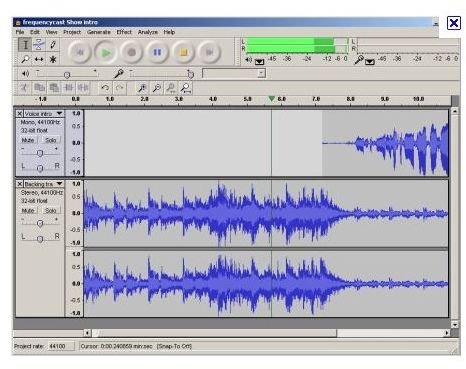
Task: Click the vertical scrollbar down arrow
Action: 455,324
